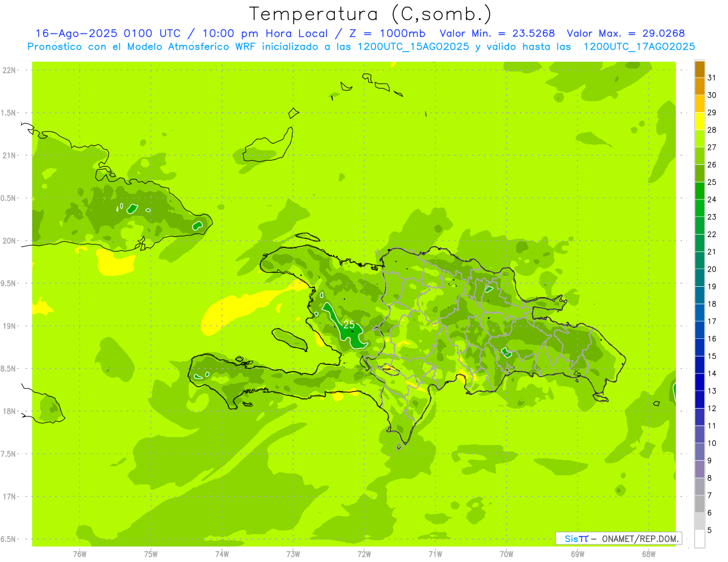Screen dimensions: 728x562
Task: Click the '5' value on the color scale
Action: [710, 530]
